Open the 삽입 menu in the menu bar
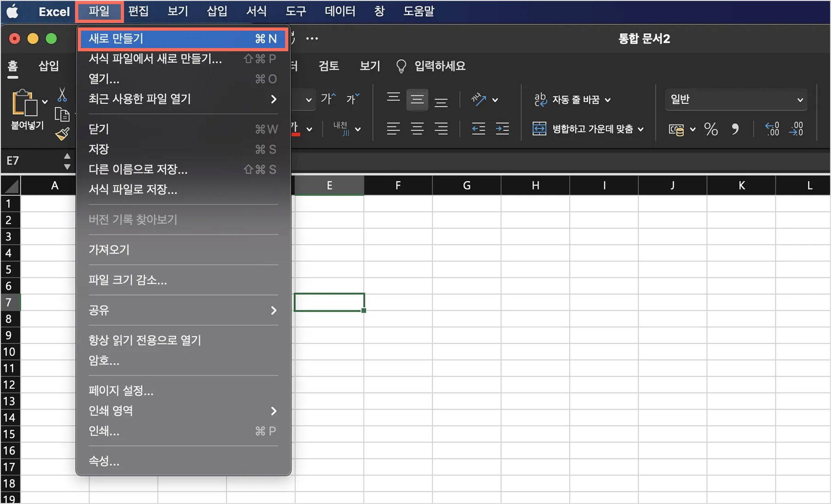831x504 pixels. coord(217,11)
